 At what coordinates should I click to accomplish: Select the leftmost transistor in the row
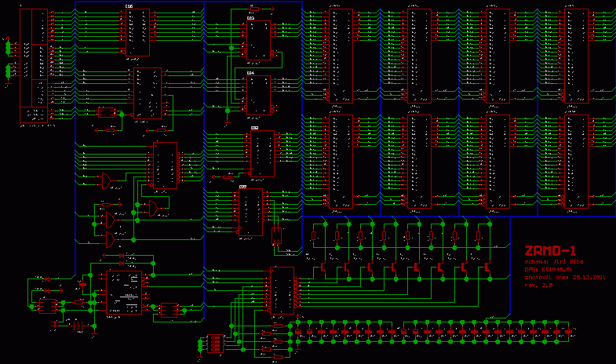(x=322, y=268)
